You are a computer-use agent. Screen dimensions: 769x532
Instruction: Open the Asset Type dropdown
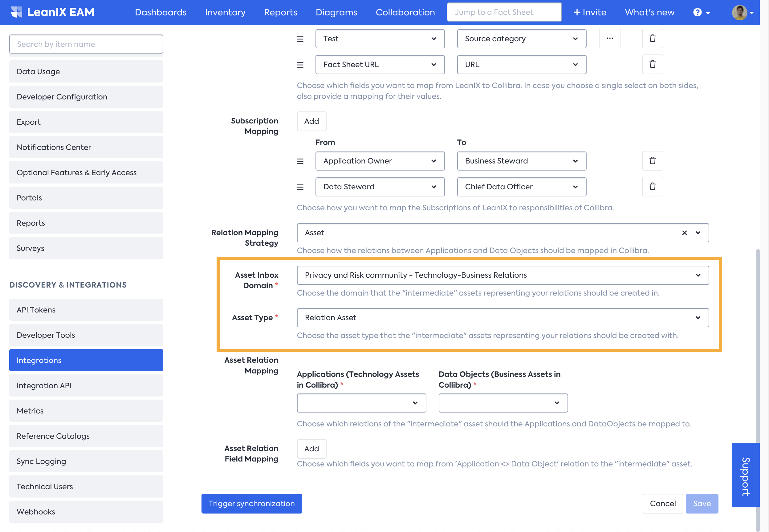tap(502, 318)
